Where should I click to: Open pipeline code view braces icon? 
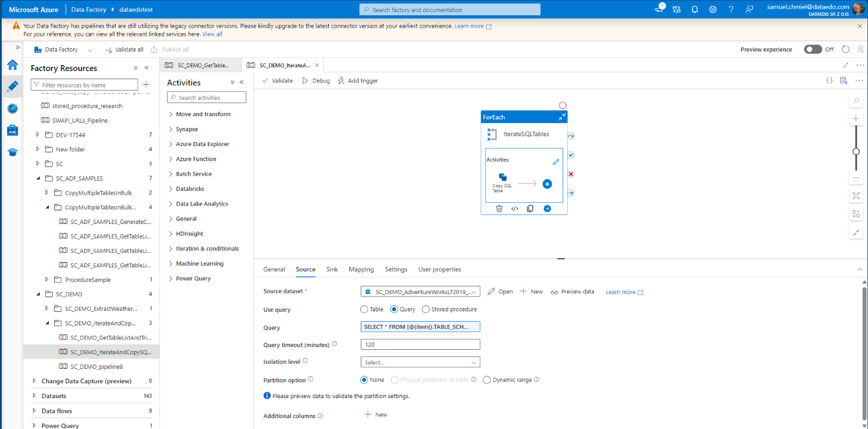point(829,80)
